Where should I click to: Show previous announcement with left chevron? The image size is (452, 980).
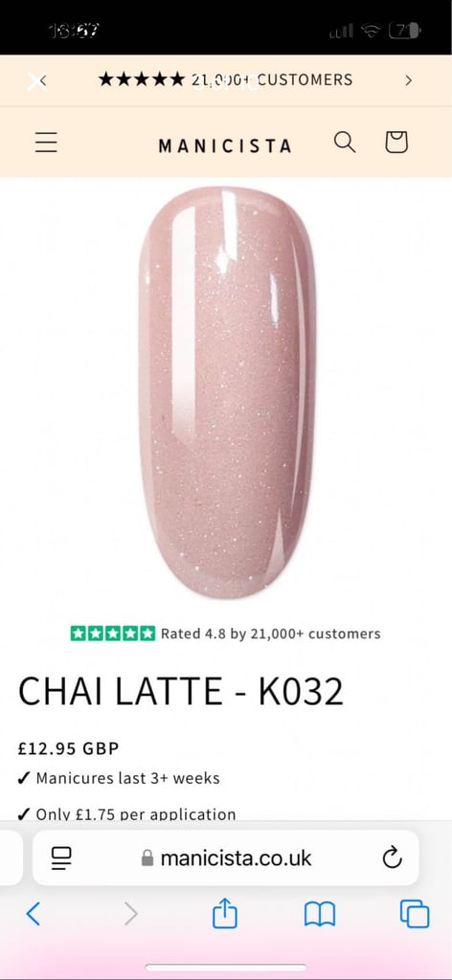[x=43, y=80]
